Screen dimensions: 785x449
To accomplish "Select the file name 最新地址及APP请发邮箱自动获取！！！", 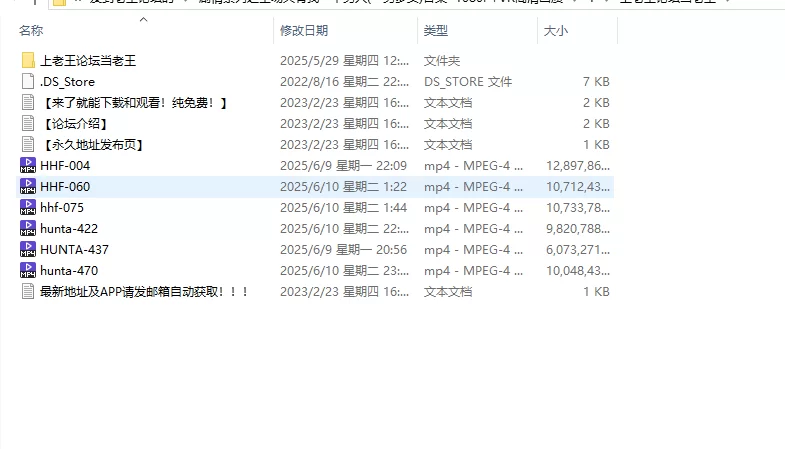I will (145, 291).
